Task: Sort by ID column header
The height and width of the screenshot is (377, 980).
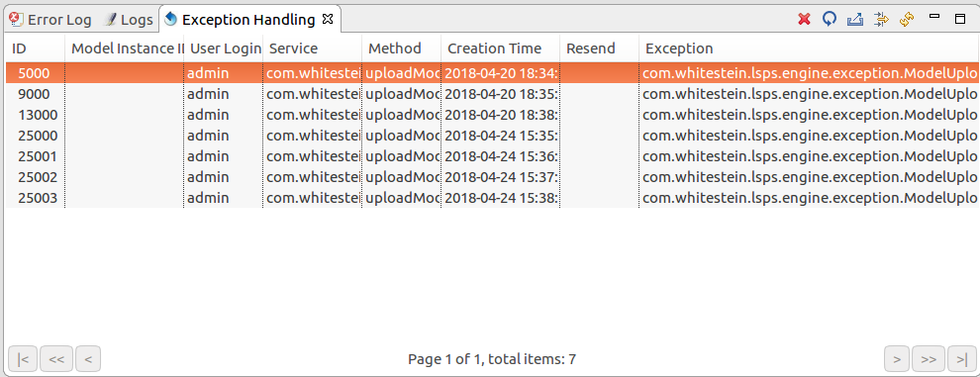Action: click(x=35, y=48)
